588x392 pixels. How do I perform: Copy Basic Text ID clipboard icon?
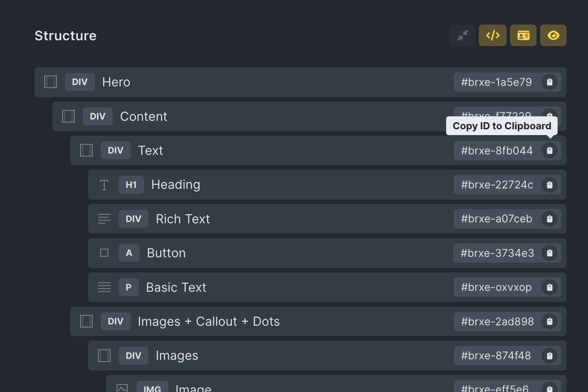550,288
